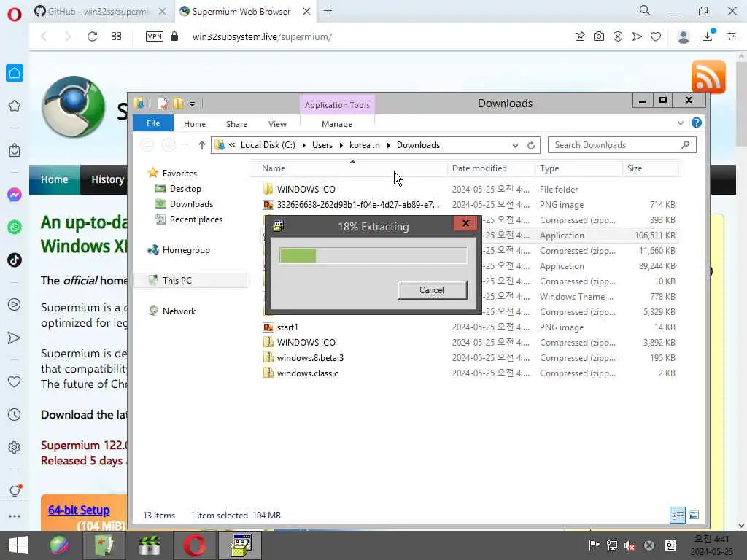This screenshot has height=560, width=747.
Task: Toggle the Opera VPN badge
Action: [x=155, y=36]
